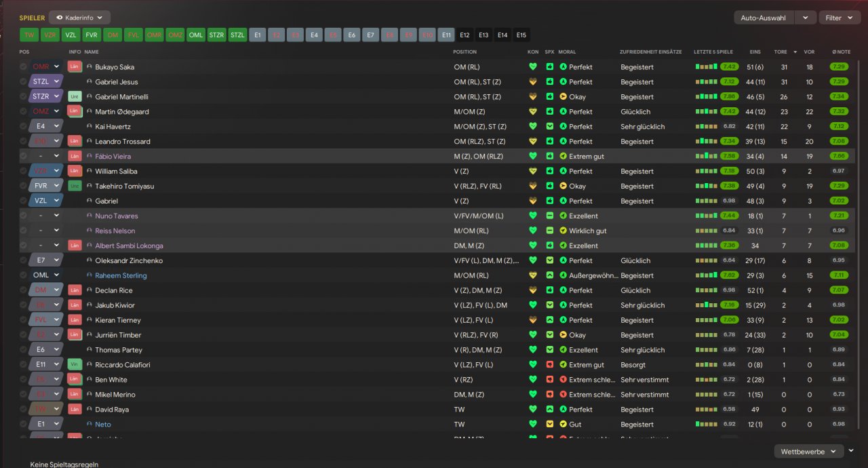Select the E12 substitute slot chip
The image size is (868, 468).
465,35
